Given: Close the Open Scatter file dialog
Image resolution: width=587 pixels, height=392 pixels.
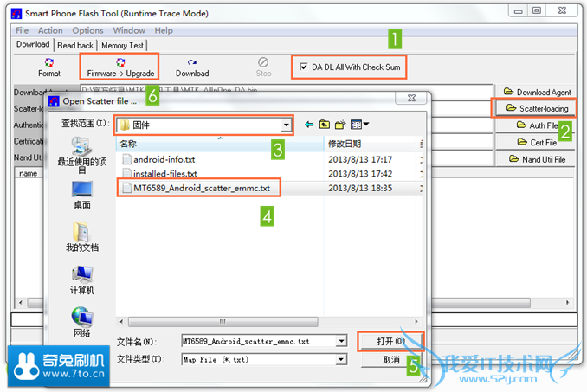Looking at the screenshot, I should (411, 98).
